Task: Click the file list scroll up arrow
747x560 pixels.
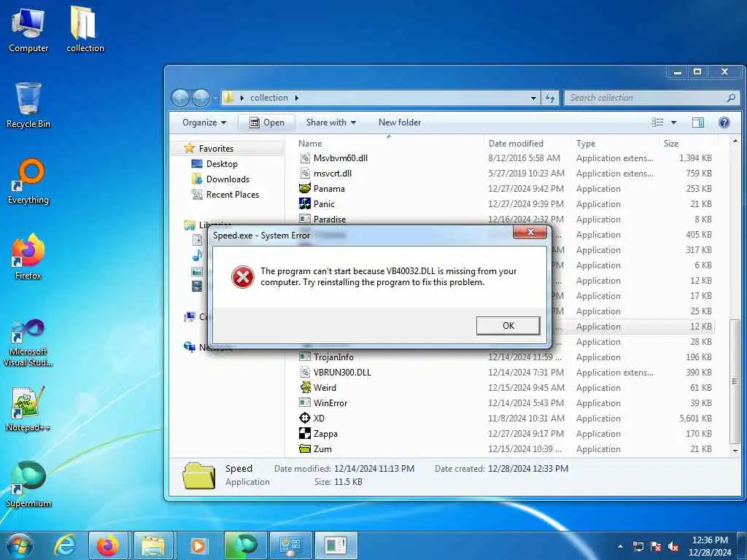Action: coord(735,141)
